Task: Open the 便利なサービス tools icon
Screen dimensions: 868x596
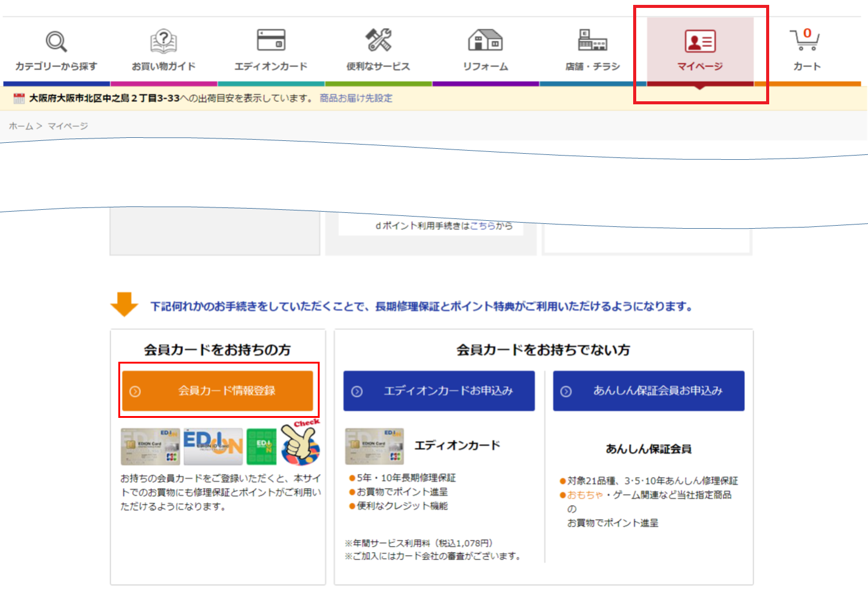Action: pos(378,40)
